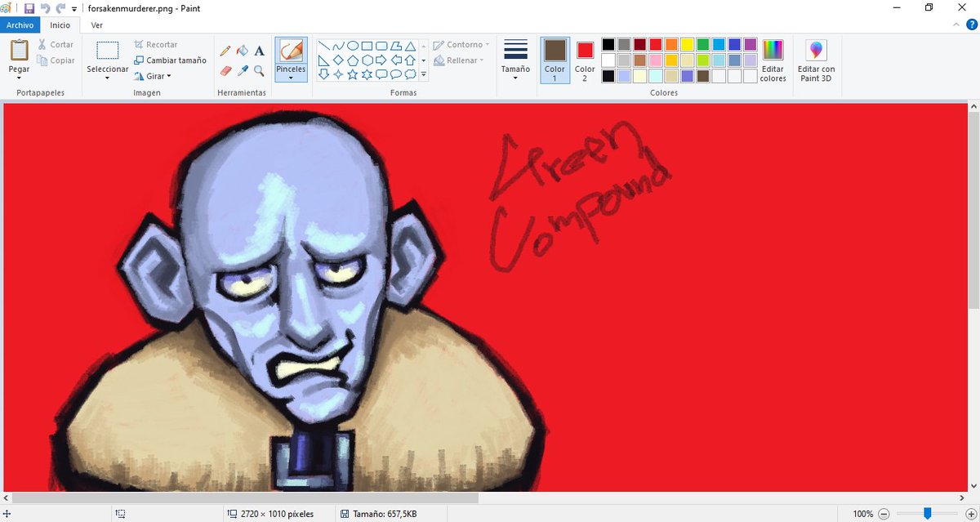This screenshot has height=522, width=980.
Task: Select the Magnifier tool
Action: click(x=259, y=71)
